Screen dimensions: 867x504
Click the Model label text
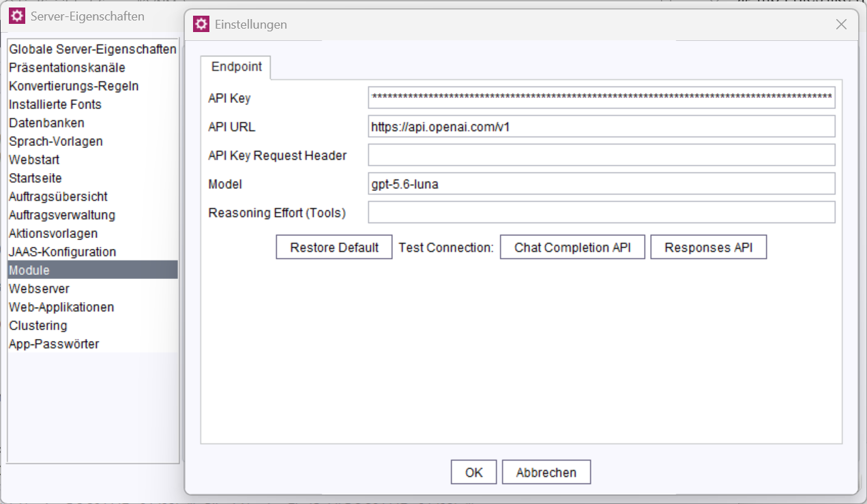pos(225,184)
